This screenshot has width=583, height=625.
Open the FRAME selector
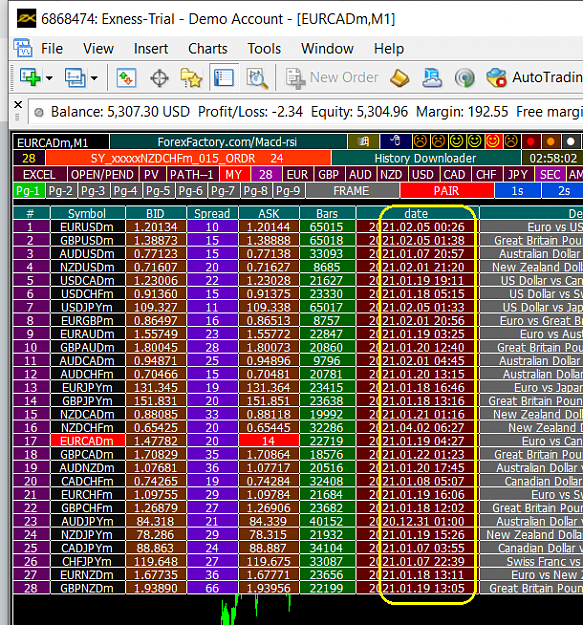(x=352, y=191)
